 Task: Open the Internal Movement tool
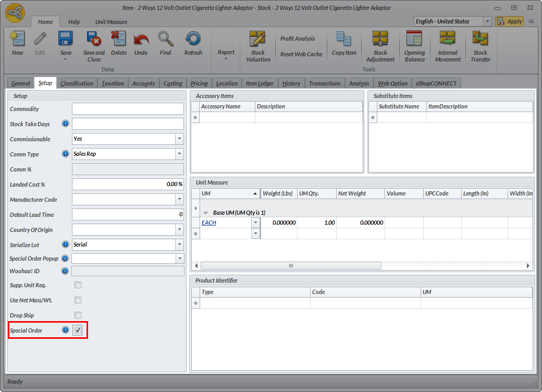point(448,45)
